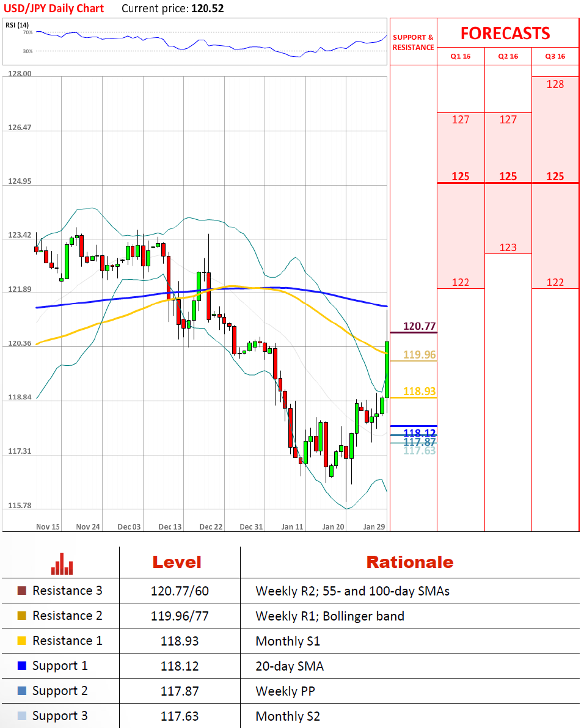Viewport: 584px width, 728px height.
Task: Select the Q1 16 forecast column header
Action: (461, 56)
